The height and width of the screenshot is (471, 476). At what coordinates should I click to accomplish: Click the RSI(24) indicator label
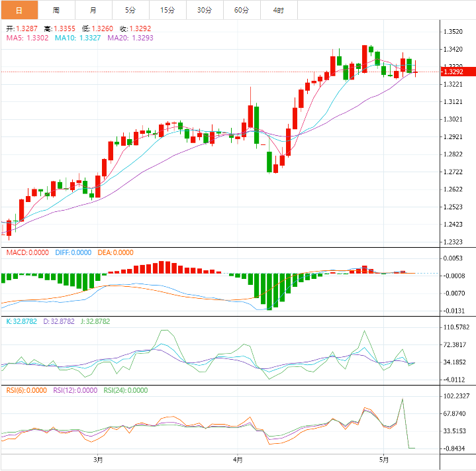pos(126,390)
